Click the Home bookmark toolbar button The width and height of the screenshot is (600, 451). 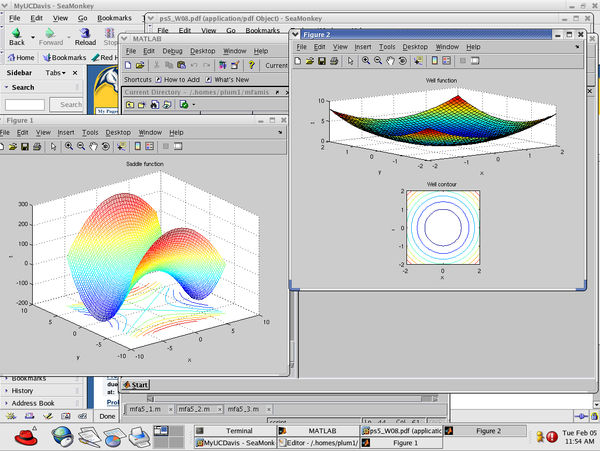pos(21,57)
